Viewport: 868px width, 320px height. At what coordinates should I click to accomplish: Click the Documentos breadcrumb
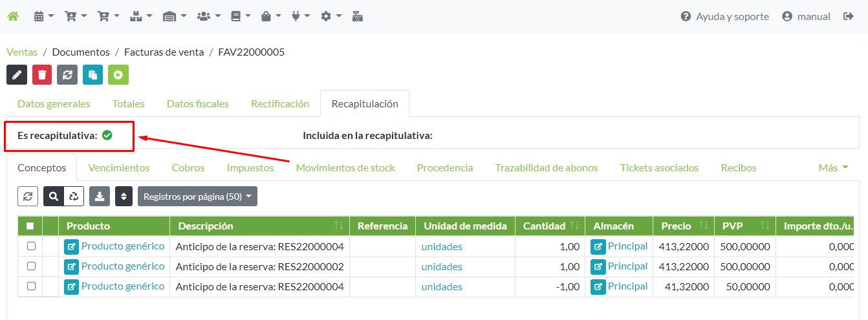(x=81, y=52)
